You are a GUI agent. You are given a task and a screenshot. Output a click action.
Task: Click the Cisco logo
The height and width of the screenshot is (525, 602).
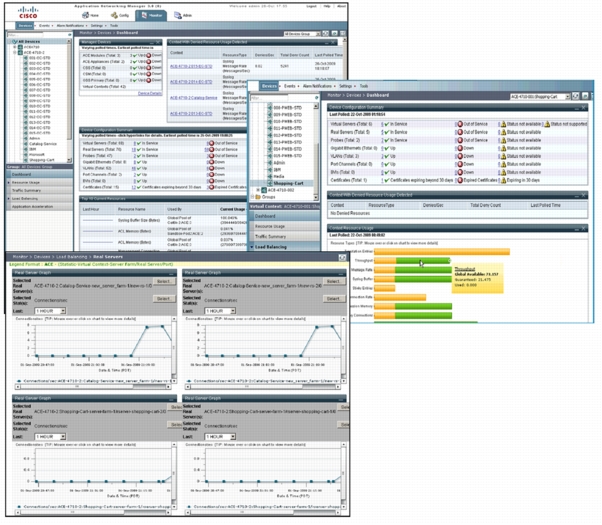(28, 12)
